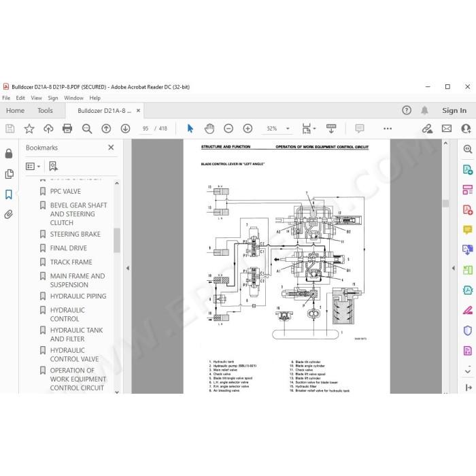Open the TRACK FRAME bookmark

coord(71,262)
